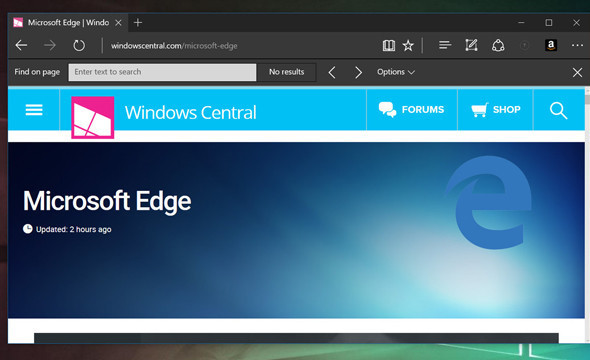Click the site search magnifier icon
Image resolution: width=590 pixels, height=360 pixels.
[x=558, y=110]
